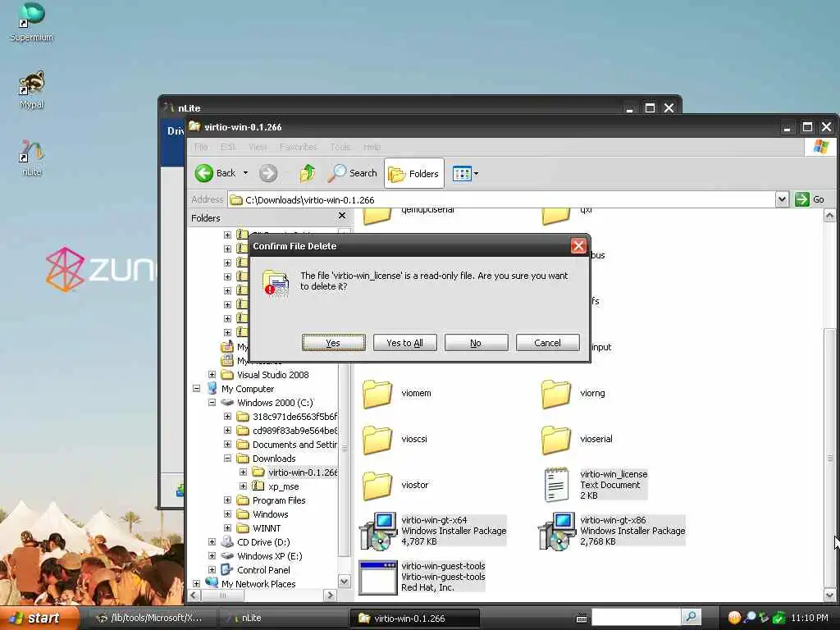Switch to nLite taskbar button
Viewport: 840px width, 630px height.
[284, 618]
